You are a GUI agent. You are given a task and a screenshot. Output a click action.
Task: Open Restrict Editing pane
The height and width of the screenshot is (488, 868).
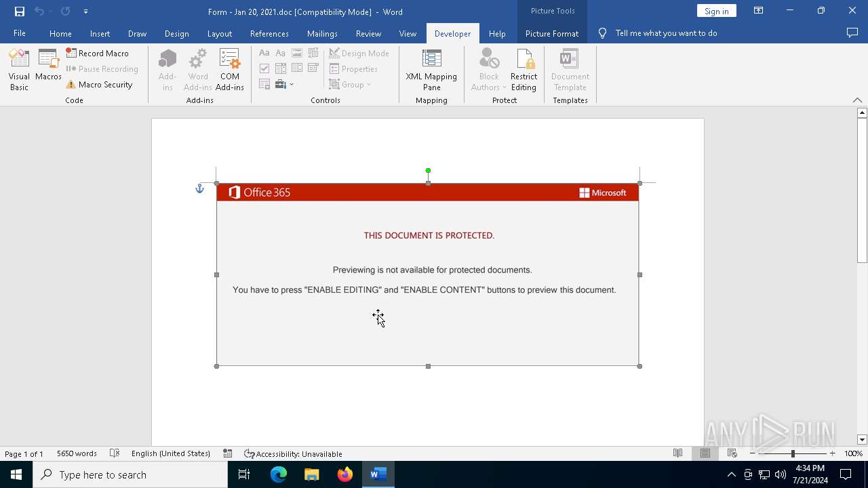524,70
